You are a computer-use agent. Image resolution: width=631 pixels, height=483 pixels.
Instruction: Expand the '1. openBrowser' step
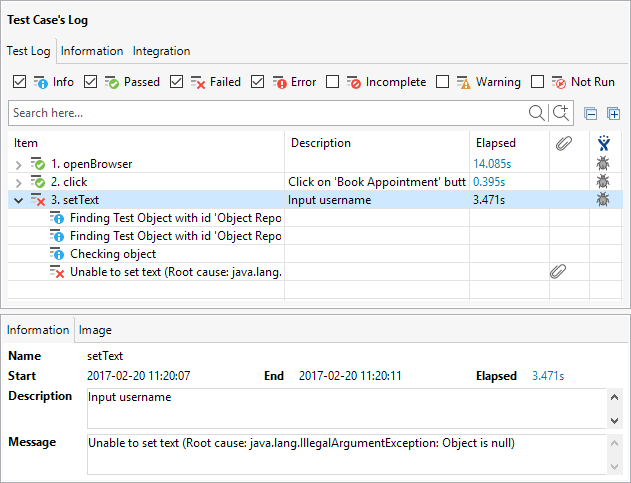[x=19, y=164]
